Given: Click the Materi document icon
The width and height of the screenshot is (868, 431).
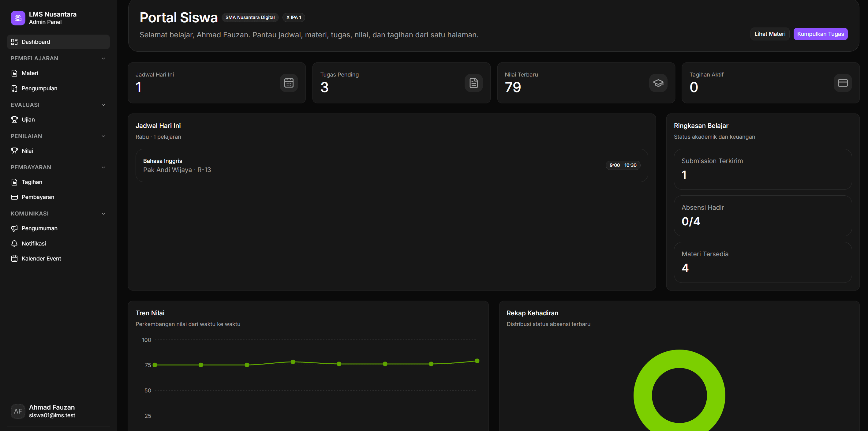Looking at the screenshot, I should 14,73.
